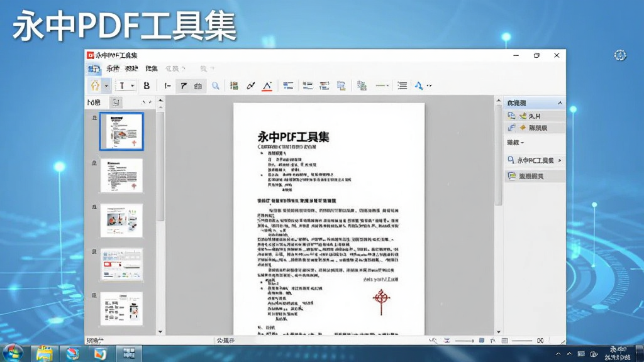Screen dimensions: 644x362
Task: Open the green line style dropdown in toolbar
Action: 382,85
